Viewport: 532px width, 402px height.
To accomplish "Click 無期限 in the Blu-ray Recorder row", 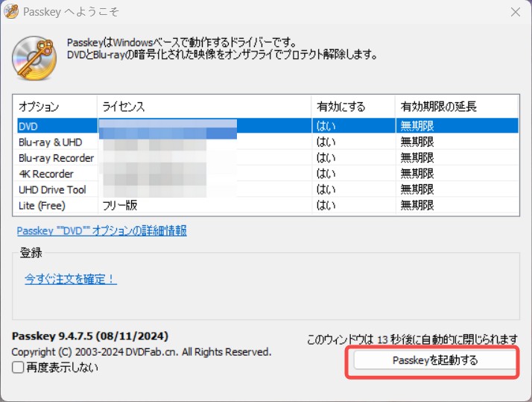I will 417,157.
